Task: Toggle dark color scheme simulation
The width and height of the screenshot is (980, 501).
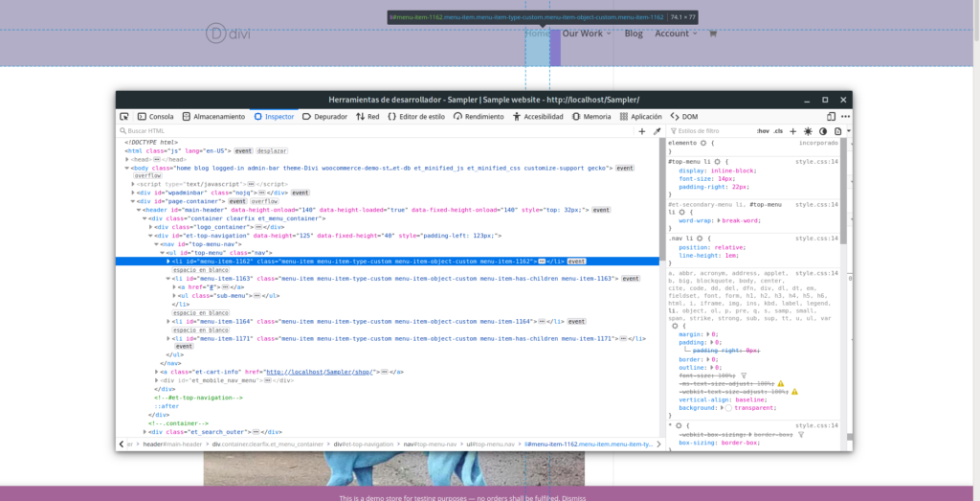Action: tap(823, 131)
